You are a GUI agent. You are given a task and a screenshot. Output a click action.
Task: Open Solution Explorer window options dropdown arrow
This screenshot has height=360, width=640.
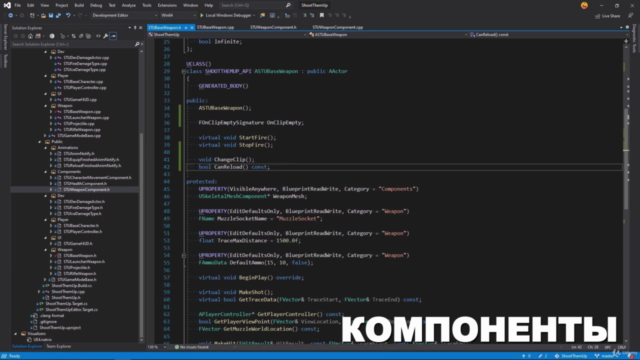click(x=129, y=28)
